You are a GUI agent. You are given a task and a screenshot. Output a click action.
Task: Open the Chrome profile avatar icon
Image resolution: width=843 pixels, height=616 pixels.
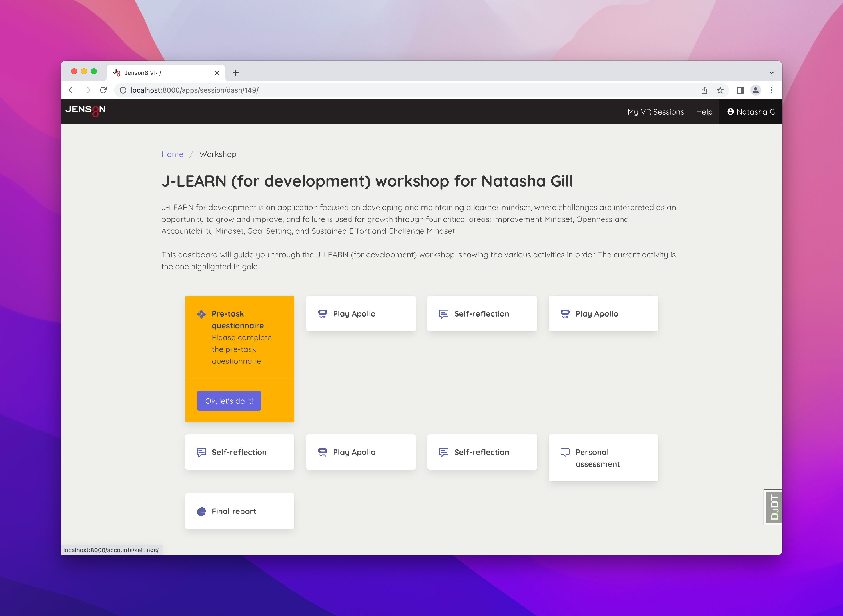[x=755, y=90]
